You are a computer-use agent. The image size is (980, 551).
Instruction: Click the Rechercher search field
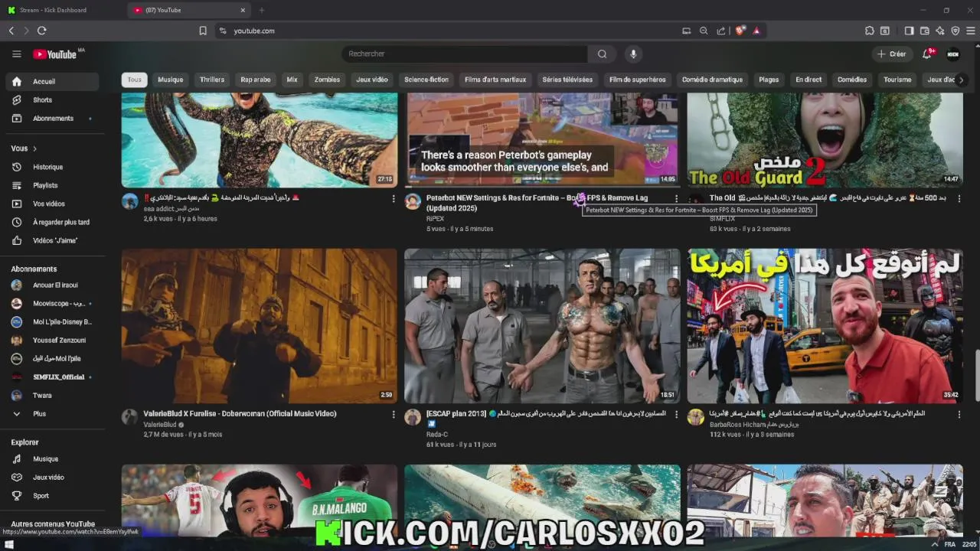[465, 54]
